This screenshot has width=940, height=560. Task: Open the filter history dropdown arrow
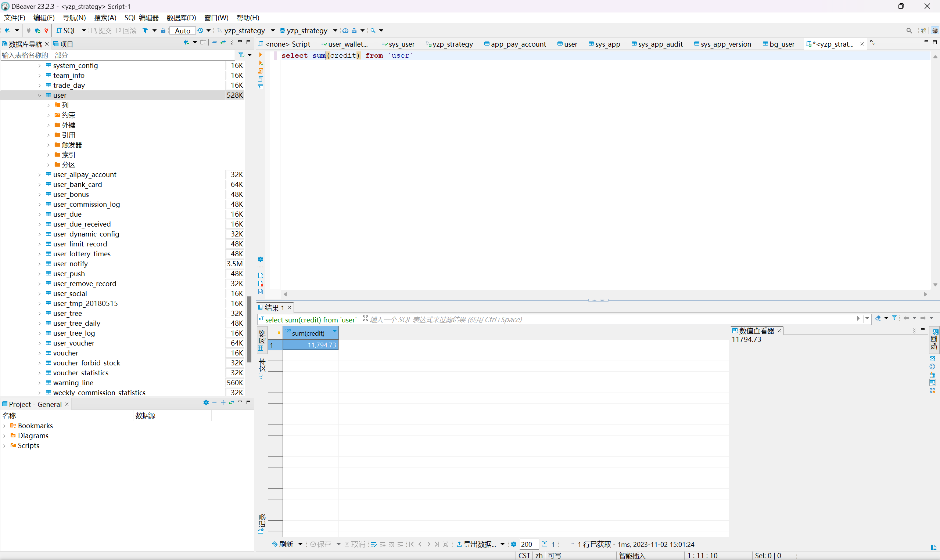pos(867,318)
